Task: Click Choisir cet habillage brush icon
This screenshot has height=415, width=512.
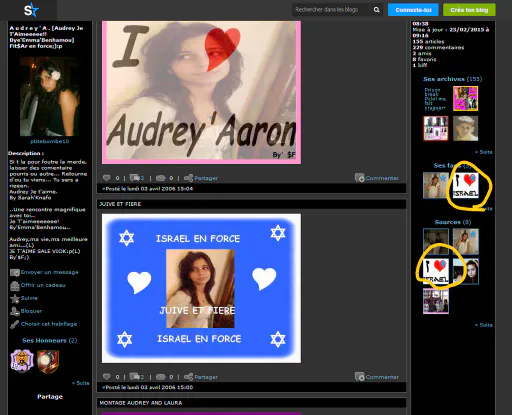Action: coord(15,324)
